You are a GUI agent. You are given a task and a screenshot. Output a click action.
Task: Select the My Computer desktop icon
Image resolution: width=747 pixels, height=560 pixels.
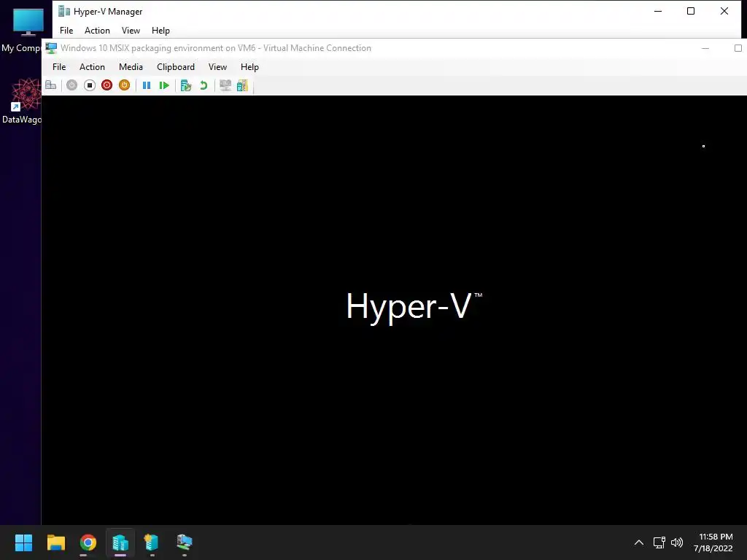click(x=22, y=29)
